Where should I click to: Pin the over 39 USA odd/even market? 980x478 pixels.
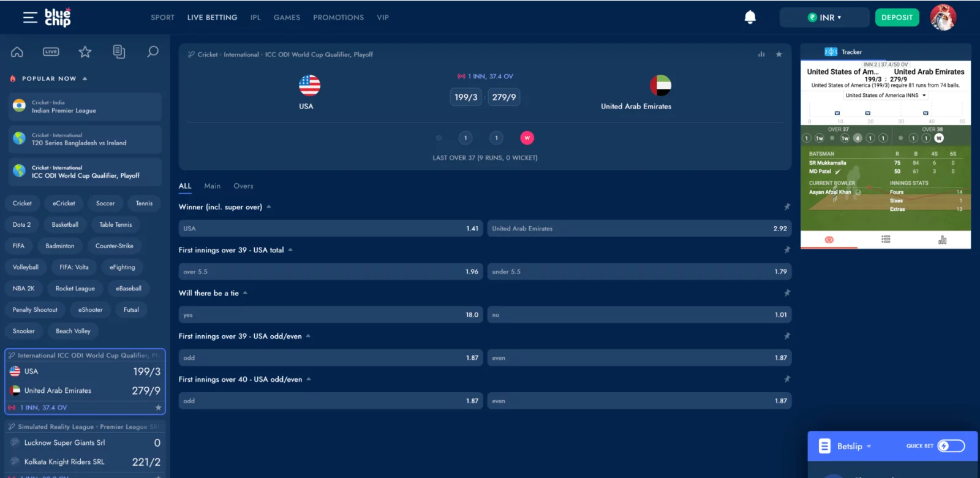(x=787, y=336)
